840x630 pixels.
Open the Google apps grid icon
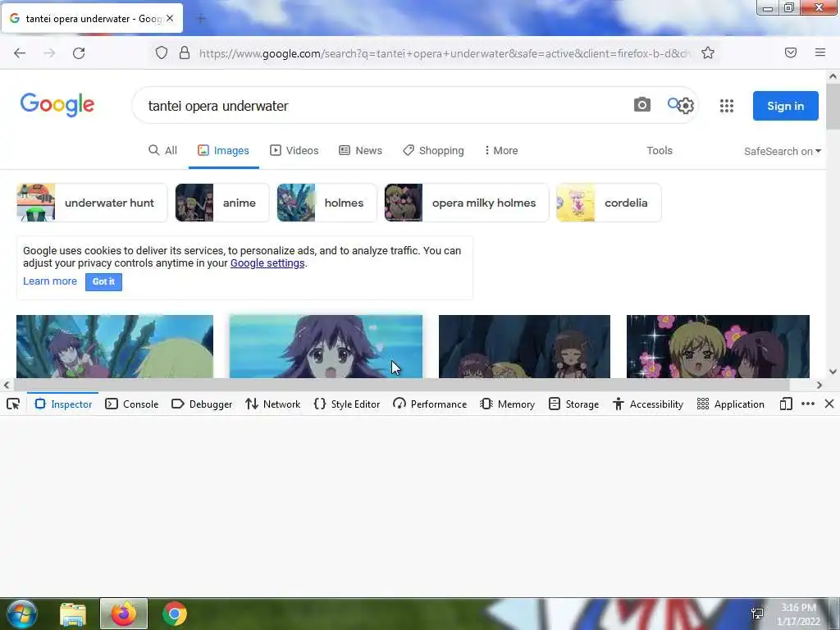(727, 106)
